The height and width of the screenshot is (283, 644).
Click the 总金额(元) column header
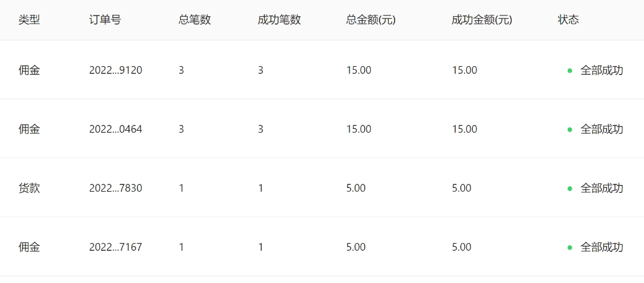(x=370, y=20)
